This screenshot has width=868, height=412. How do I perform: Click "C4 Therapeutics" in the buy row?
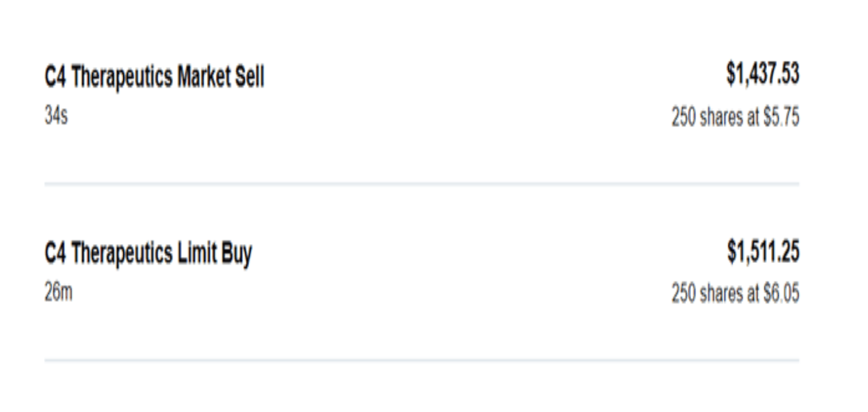coord(108,254)
